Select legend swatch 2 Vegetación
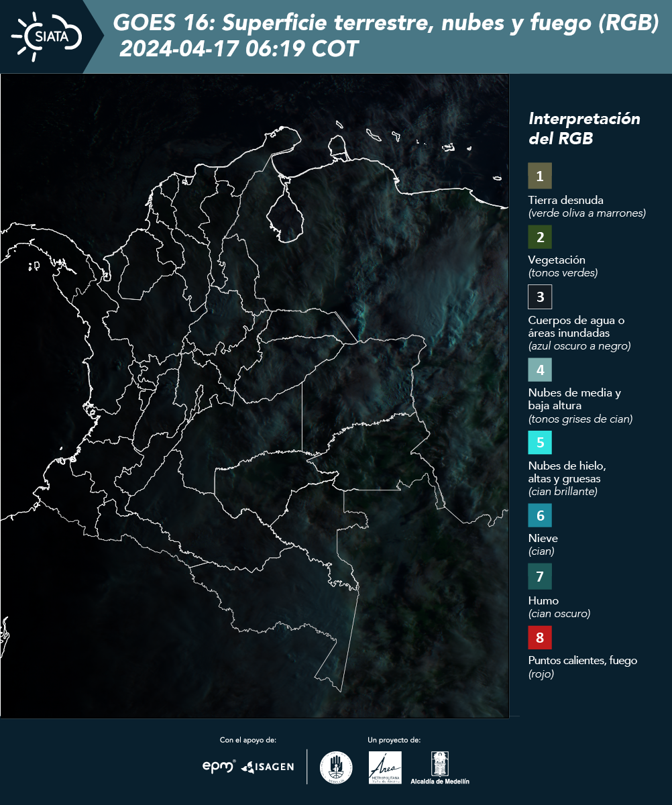This screenshot has height=805, width=672. click(540, 236)
